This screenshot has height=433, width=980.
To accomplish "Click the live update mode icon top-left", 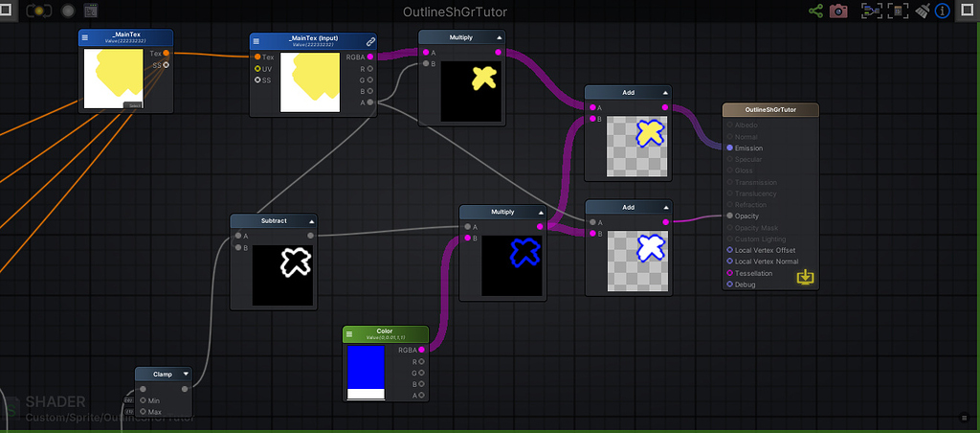I will (x=39, y=11).
